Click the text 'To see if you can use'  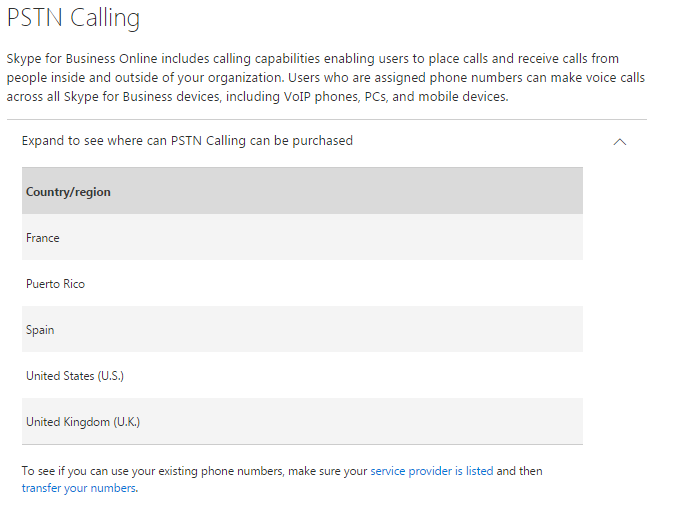tap(82, 471)
